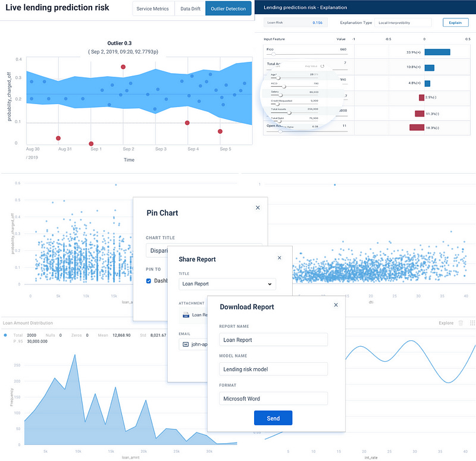Open the Format field Microsoft Word
Image resolution: width=476 pixels, height=461 pixels.
[x=273, y=399]
